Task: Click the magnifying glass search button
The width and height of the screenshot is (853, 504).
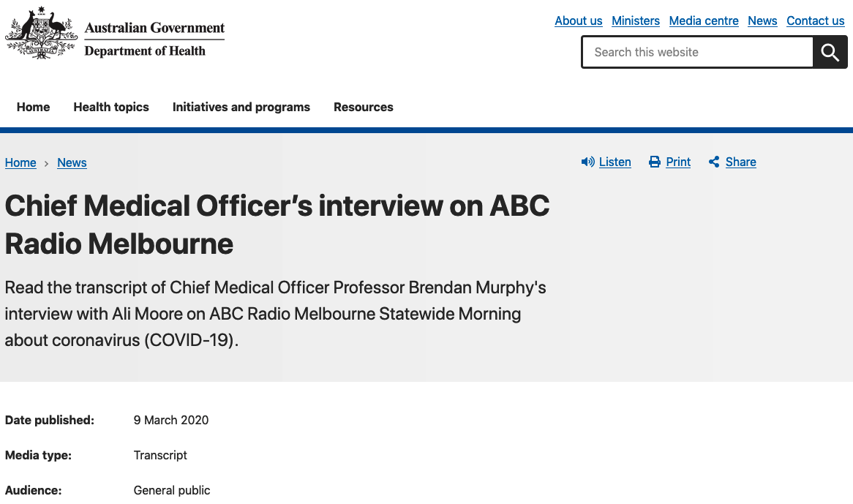Action: tap(830, 52)
